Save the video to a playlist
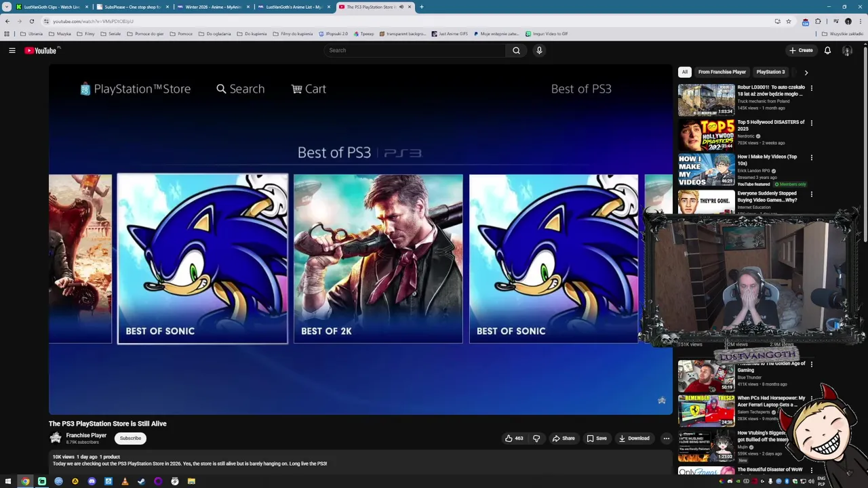This screenshot has width=868, height=488. (597, 439)
